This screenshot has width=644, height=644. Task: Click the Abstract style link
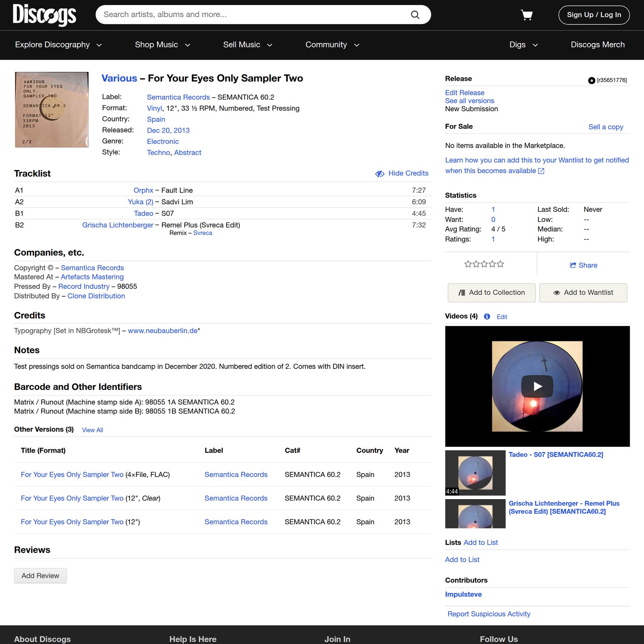click(187, 153)
